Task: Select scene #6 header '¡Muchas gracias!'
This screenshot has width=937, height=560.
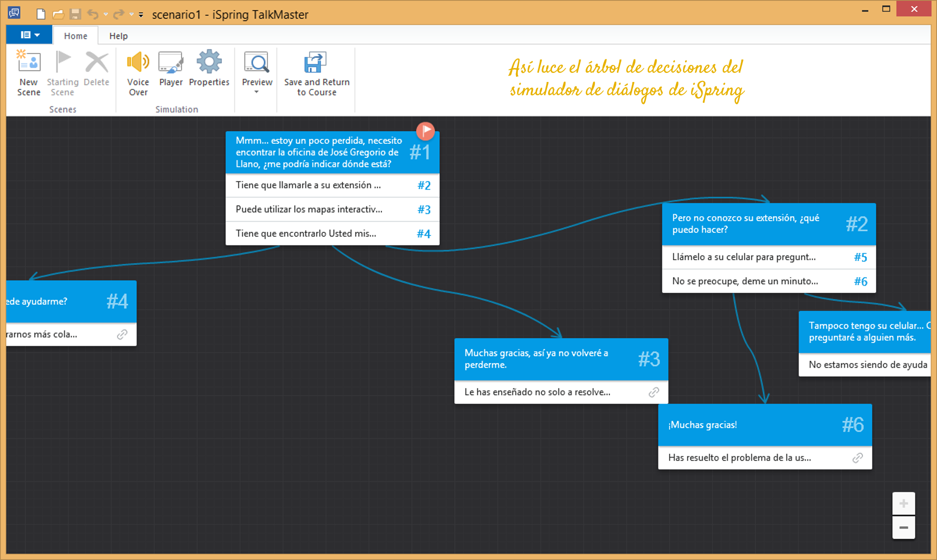Action: [765, 425]
